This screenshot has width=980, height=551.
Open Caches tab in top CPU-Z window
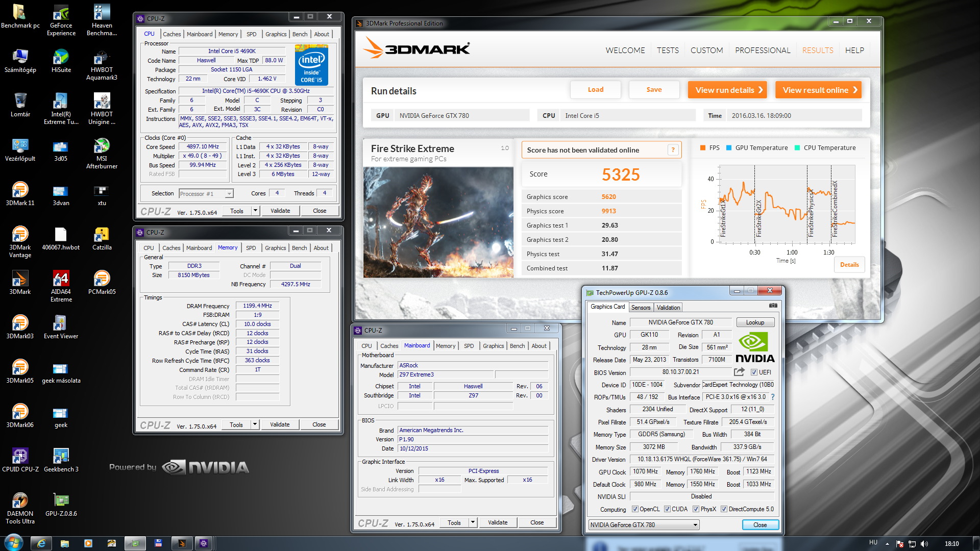172,34
